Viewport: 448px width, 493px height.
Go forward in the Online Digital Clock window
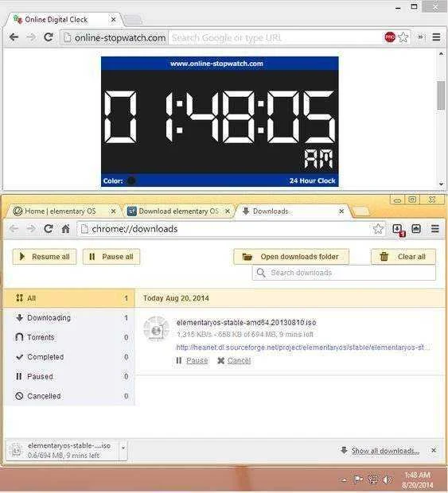tap(31, 37)
